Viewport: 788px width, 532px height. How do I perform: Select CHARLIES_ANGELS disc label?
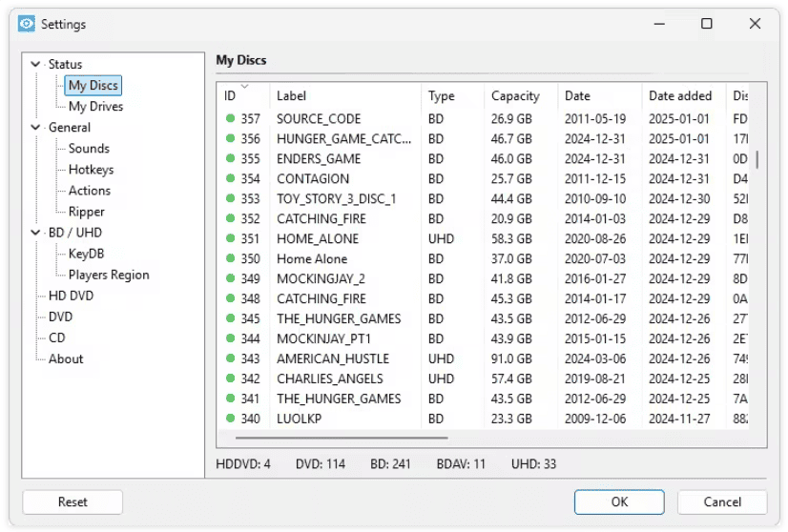pos(330,379)
